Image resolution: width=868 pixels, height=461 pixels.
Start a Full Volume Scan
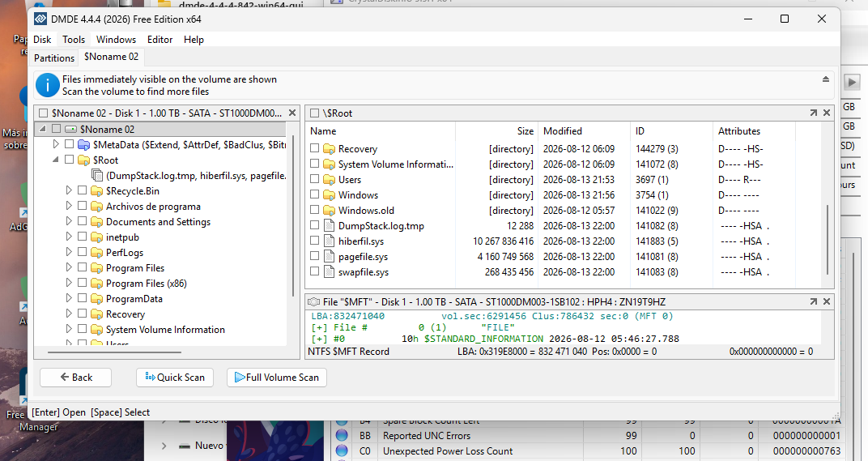tap(277, 378)
